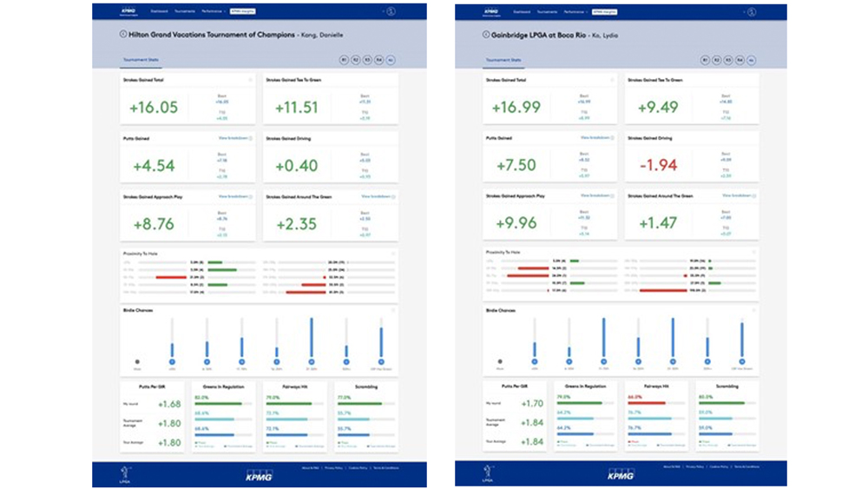Open View breakdown for Strokes Gained Around The Green, Gainbridge page
Viewport: 868px width, 489px height.
click(739, 195)
